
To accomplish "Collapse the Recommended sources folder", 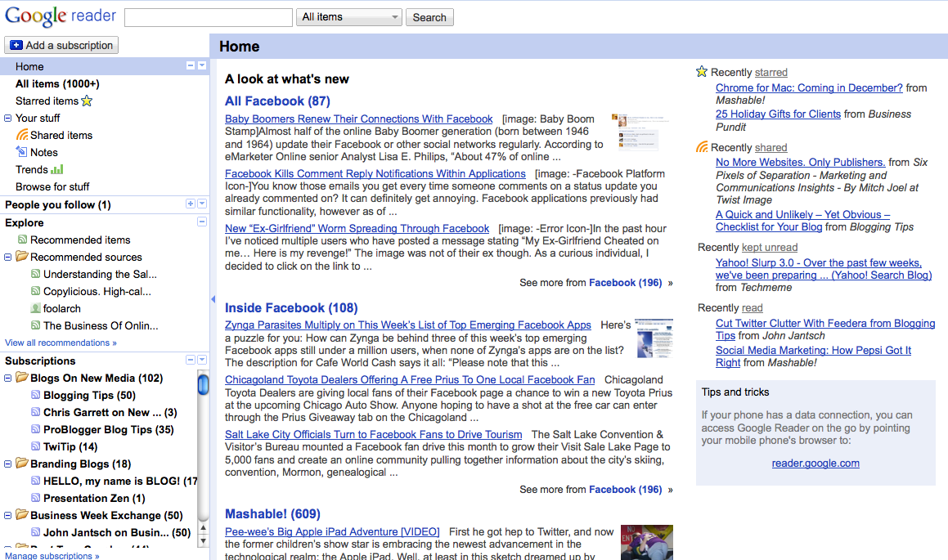I will (x=7, y=257).
